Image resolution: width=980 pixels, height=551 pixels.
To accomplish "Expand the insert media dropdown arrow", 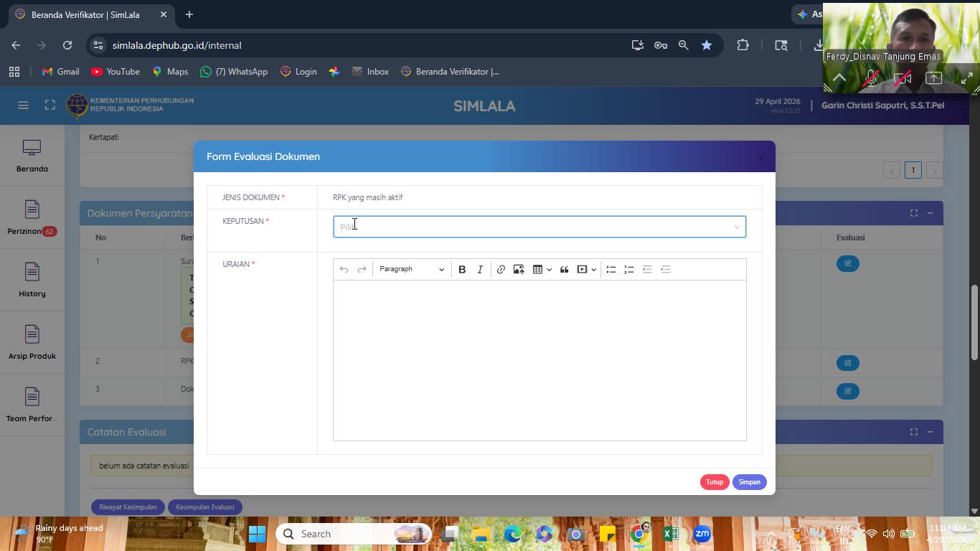I will [593, 270].
